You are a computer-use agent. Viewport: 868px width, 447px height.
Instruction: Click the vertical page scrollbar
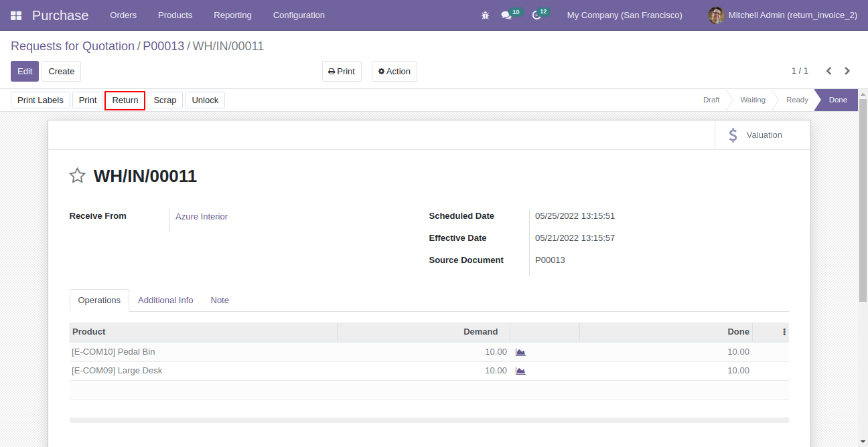(863, 201)
